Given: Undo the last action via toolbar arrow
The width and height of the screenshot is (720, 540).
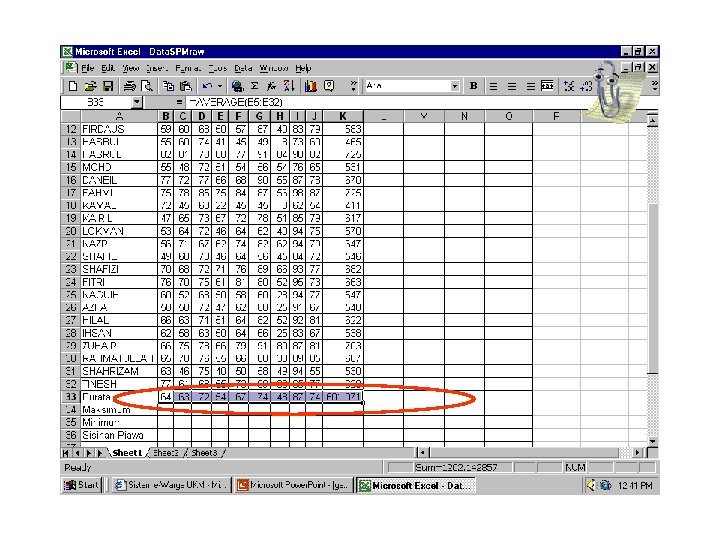Looking at the screenshot, I should coord(208,86).
